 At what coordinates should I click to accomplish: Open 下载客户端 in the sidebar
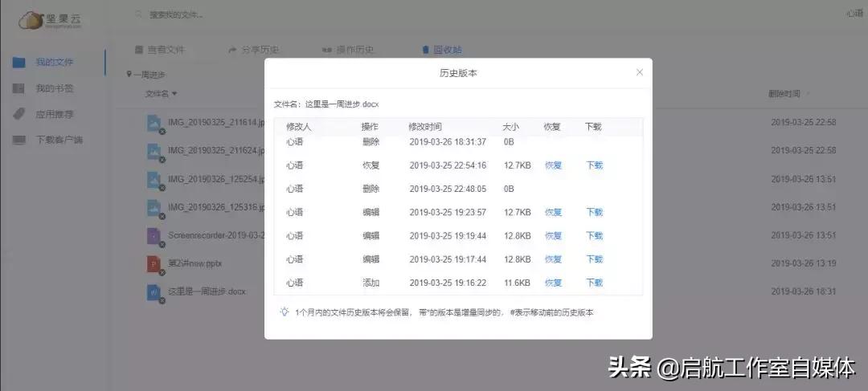(x=59, y=140)
